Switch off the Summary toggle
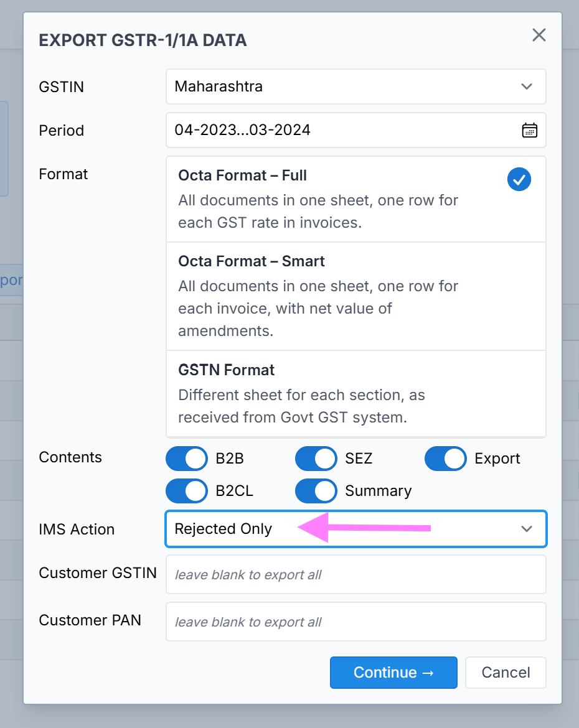This screenshot has width=579, height=728. pos(316,491)
